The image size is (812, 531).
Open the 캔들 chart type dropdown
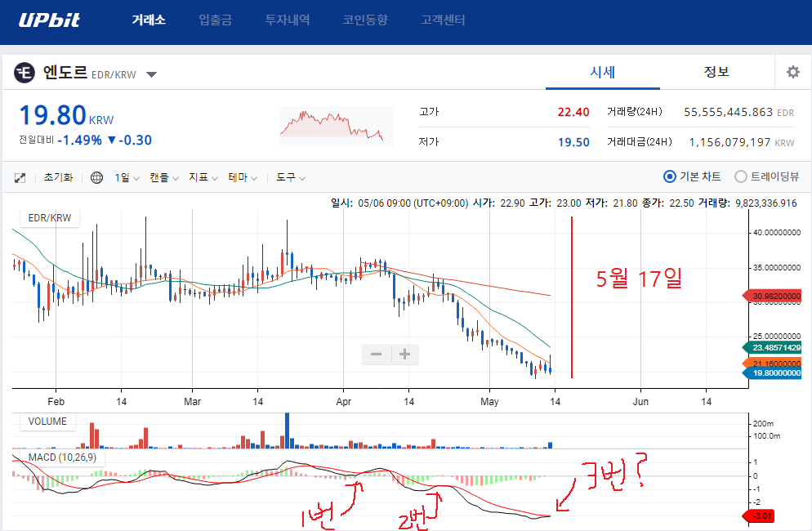coord(163,178)
